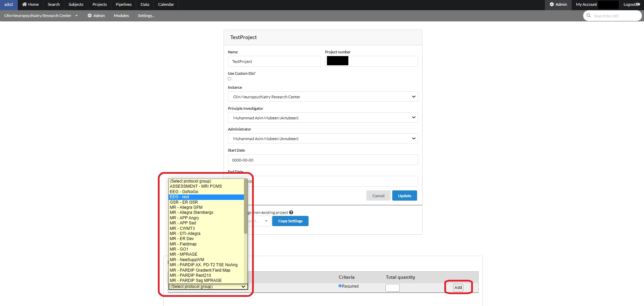Click the Logout icon

(638, 4)
